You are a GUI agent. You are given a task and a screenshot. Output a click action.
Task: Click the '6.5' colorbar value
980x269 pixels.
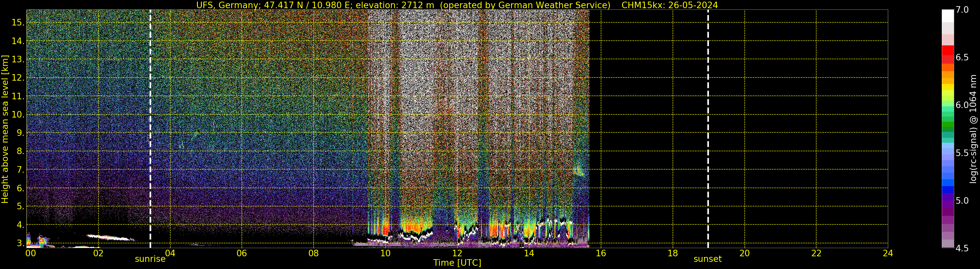[x=962, y=57]
